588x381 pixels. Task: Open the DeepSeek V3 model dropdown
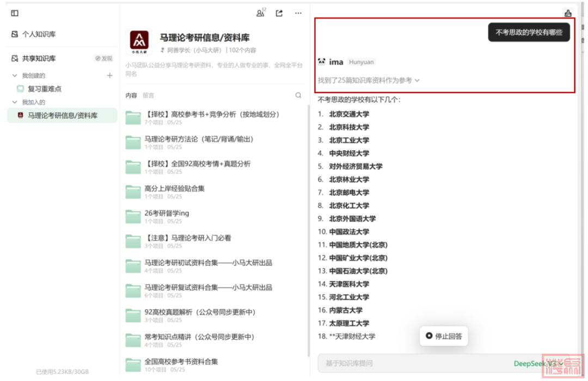(538, 363)
